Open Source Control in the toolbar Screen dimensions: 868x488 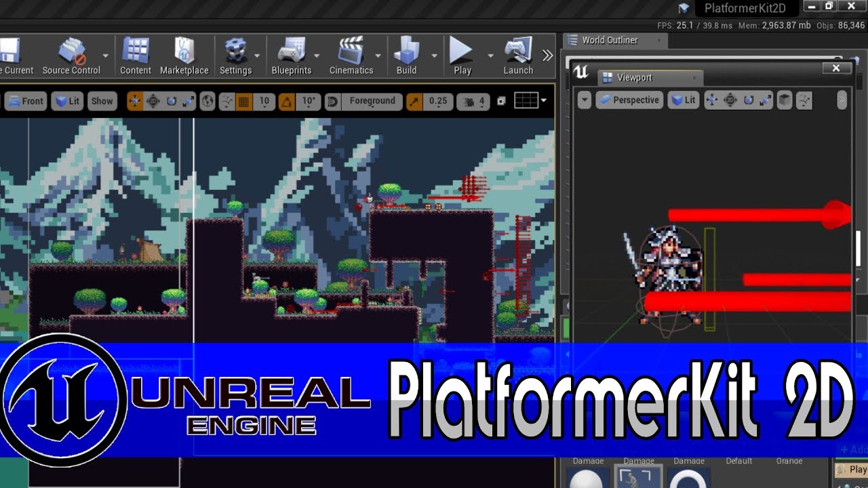pos(71,56)
